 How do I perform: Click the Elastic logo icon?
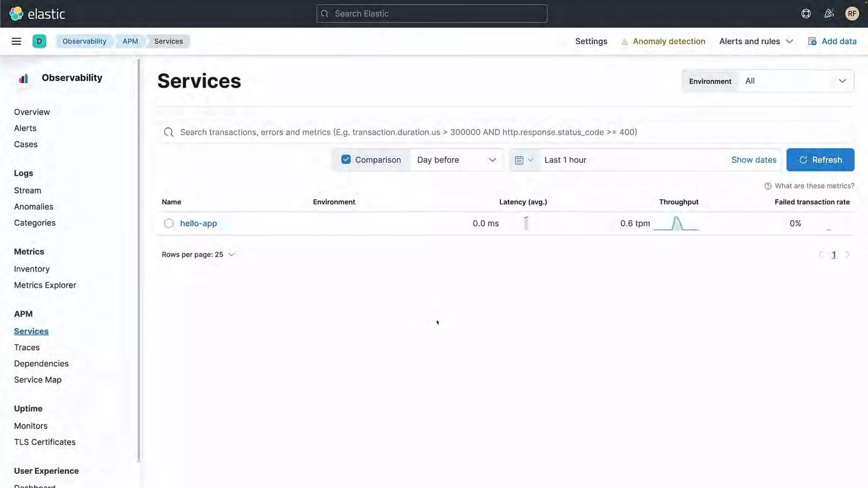click(x=16, y=14)
